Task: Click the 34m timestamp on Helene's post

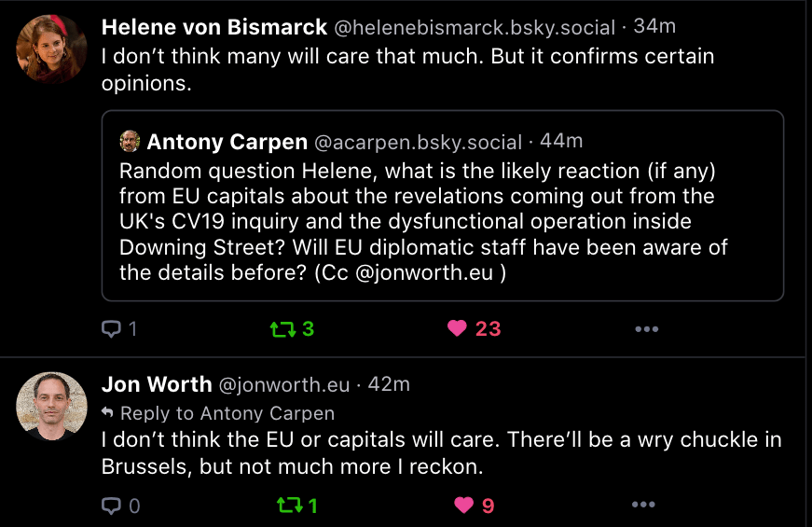Action: [654, 27]
